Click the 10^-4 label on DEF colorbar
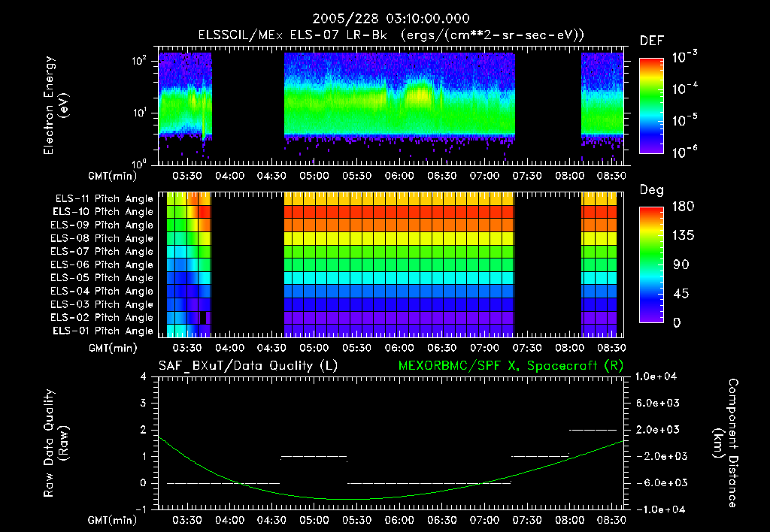Screen dimensions: 770x532 tap(684, 88)
